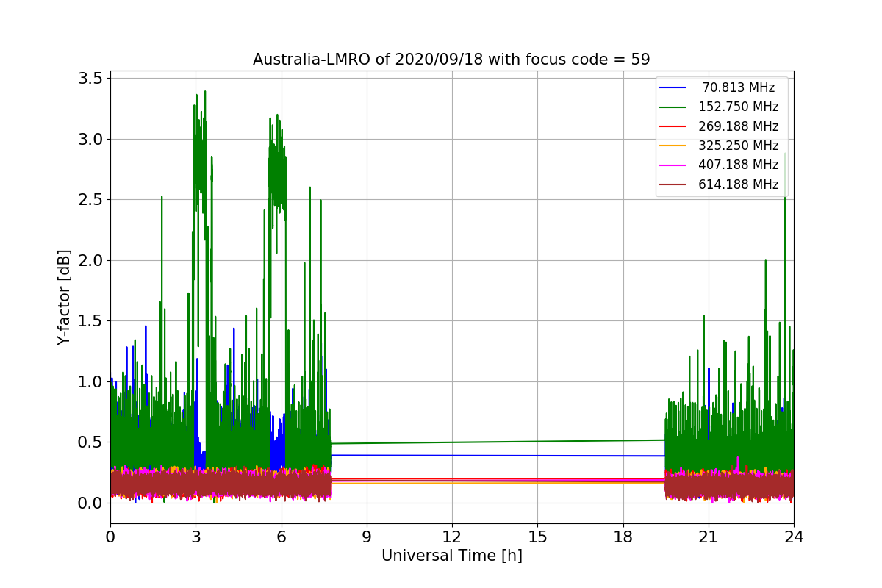
Task: Click the orange legend line for 325.250 MHz
Action: click(674, 146)
